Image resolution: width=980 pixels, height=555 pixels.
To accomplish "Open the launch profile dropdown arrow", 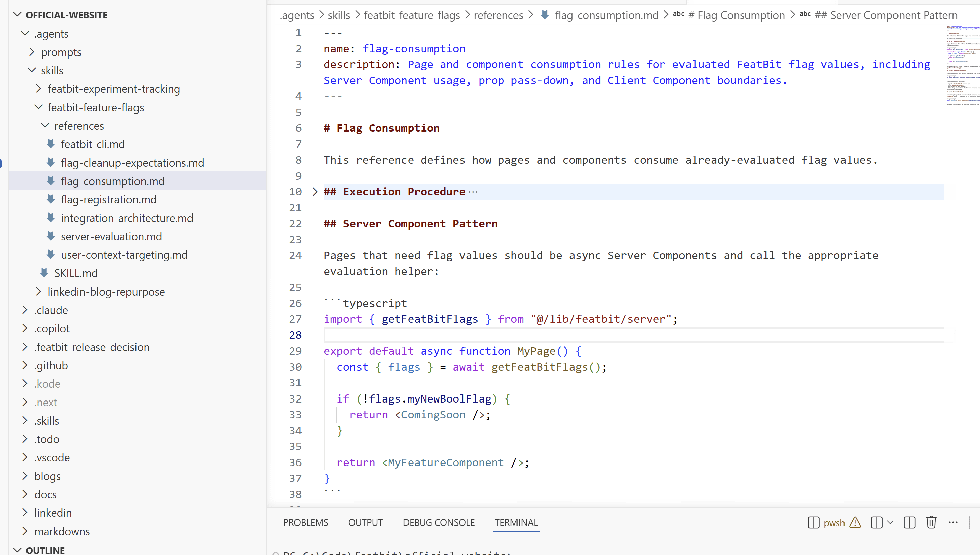I will point(890,522).
